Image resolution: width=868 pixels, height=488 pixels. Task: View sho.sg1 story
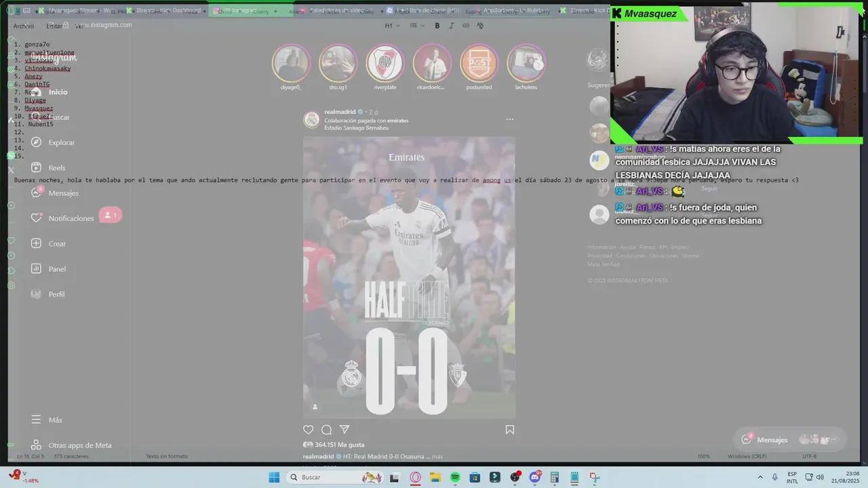point(338,63)
